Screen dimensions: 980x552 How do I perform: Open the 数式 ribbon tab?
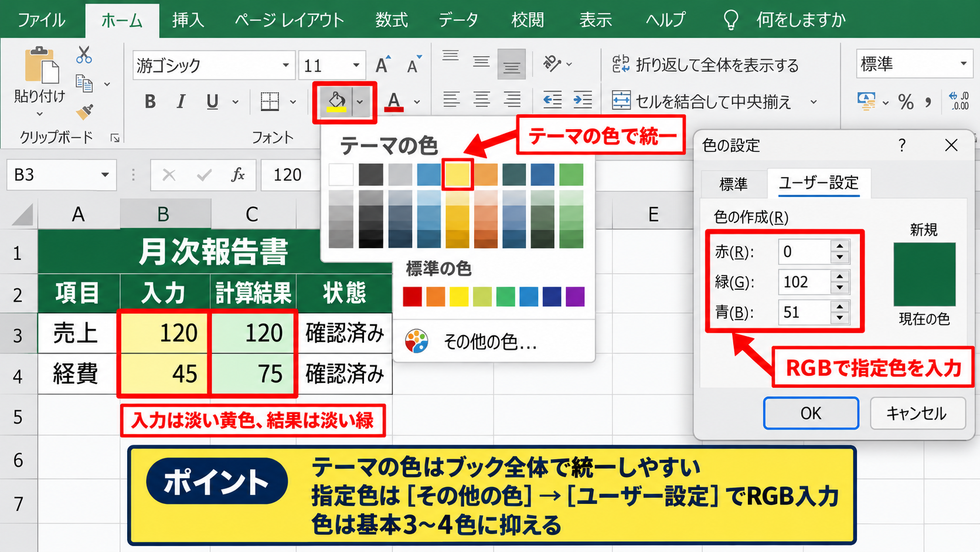tap(391, 20)
